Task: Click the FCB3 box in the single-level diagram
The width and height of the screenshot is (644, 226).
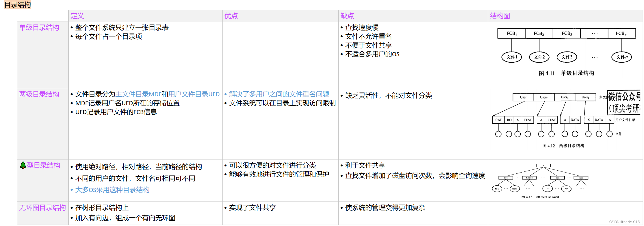Action: pyautogui.click(x=567, y=33)
